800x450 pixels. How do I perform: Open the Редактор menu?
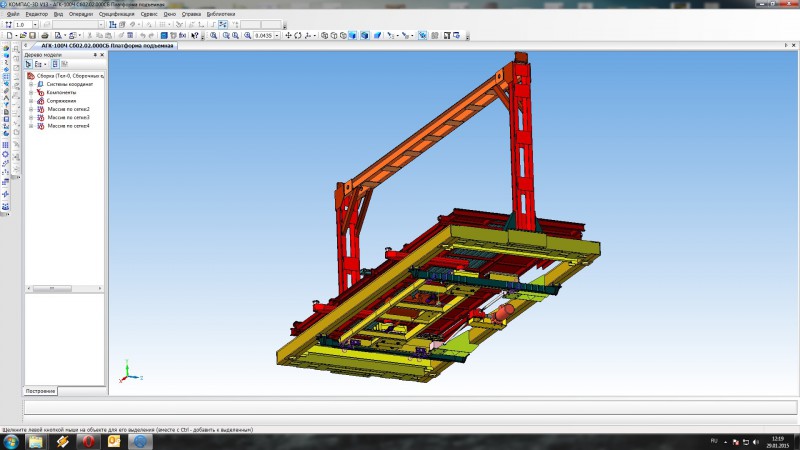36,14
